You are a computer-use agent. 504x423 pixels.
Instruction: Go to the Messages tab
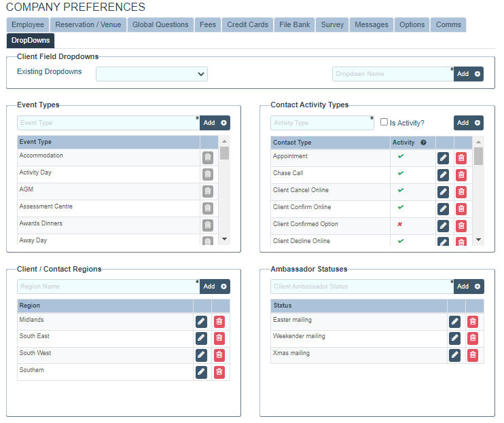(x=372, y=24)
